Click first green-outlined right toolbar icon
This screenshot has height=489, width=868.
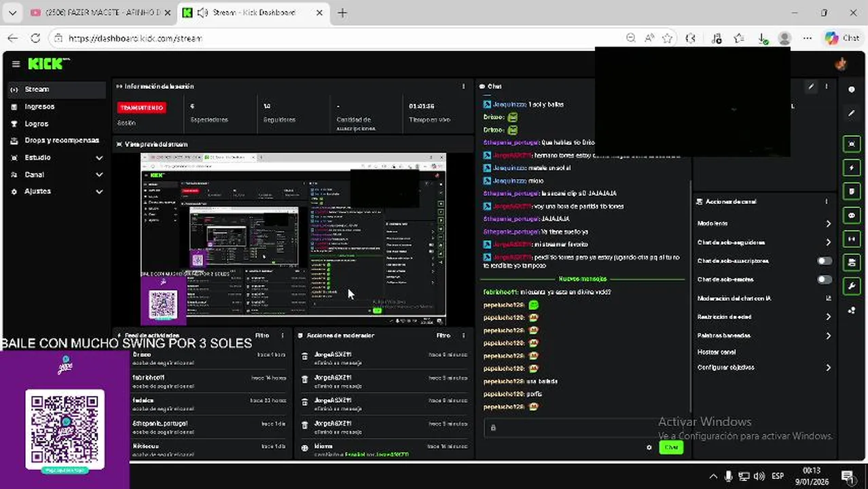click(852, 143)
